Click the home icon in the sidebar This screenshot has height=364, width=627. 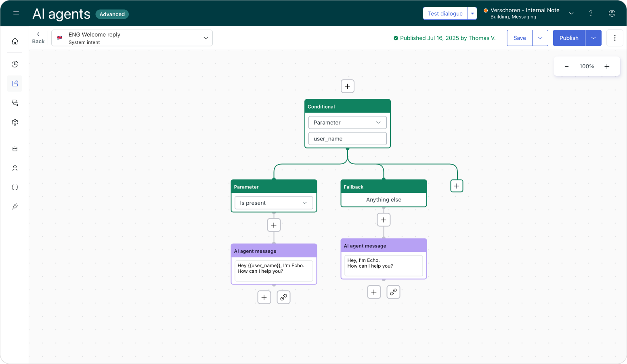(15, 41)
